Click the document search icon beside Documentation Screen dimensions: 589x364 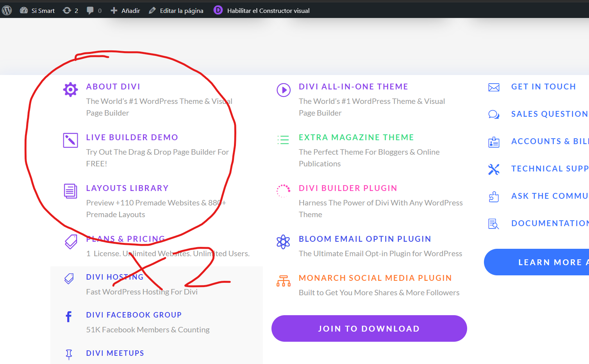click(x=494, y=224)
